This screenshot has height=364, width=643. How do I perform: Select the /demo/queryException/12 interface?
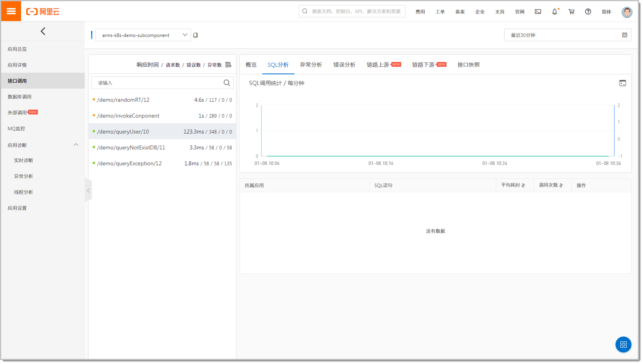pyautogui.click(x=162, y=163)
